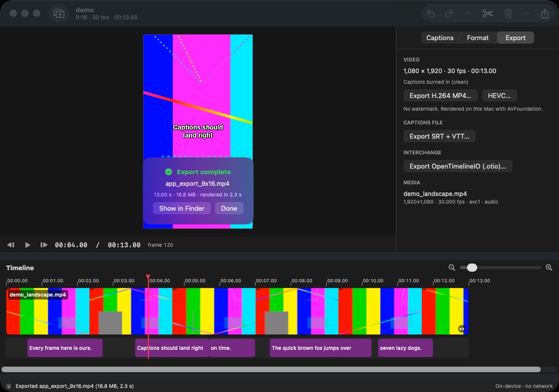Screen dimensions: 559x392
Task: Split clip with the scissors tool
Action: pyautogui.click(x=488, y=14)
